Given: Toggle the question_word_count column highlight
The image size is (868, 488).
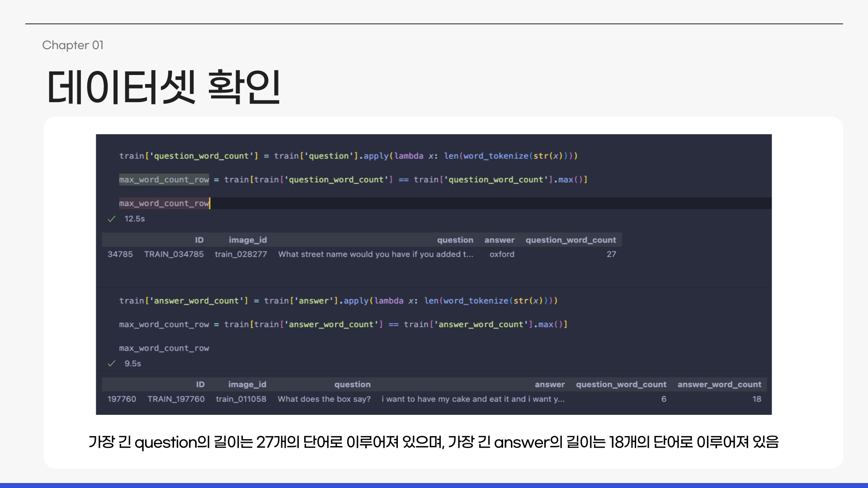Looking at the screenshot, I should [571, 240].
